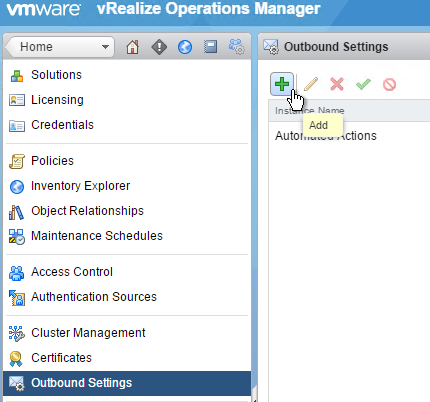Open the Content notebook icon

point(211,47)
